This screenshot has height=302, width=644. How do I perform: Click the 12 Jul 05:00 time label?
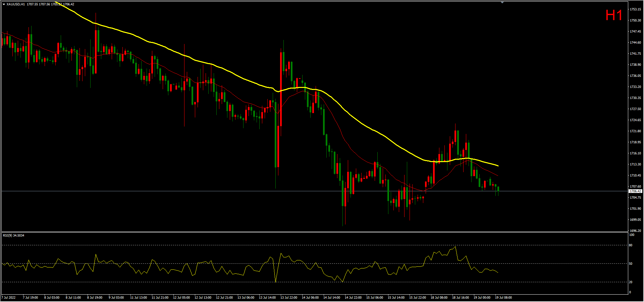pyautogui.click(x=181, y=298)
